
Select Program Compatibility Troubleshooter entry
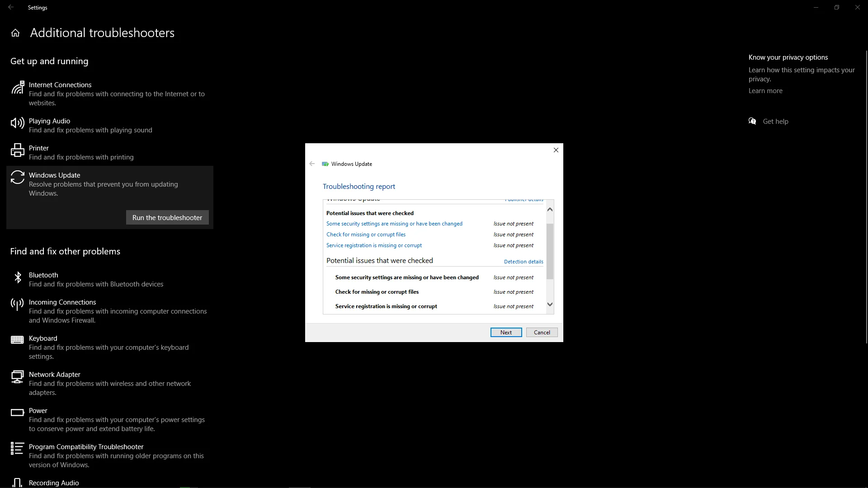(110, 455)
